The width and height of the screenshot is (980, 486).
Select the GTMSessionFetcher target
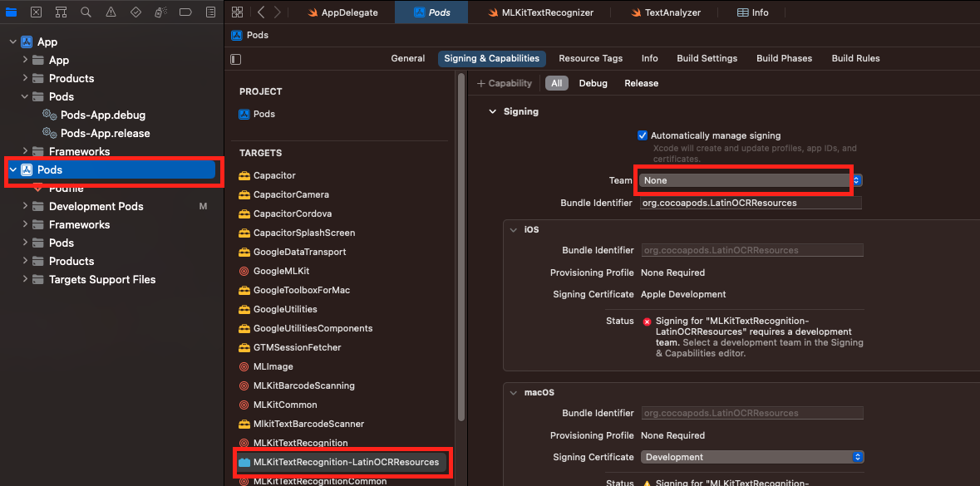point(290,347)
